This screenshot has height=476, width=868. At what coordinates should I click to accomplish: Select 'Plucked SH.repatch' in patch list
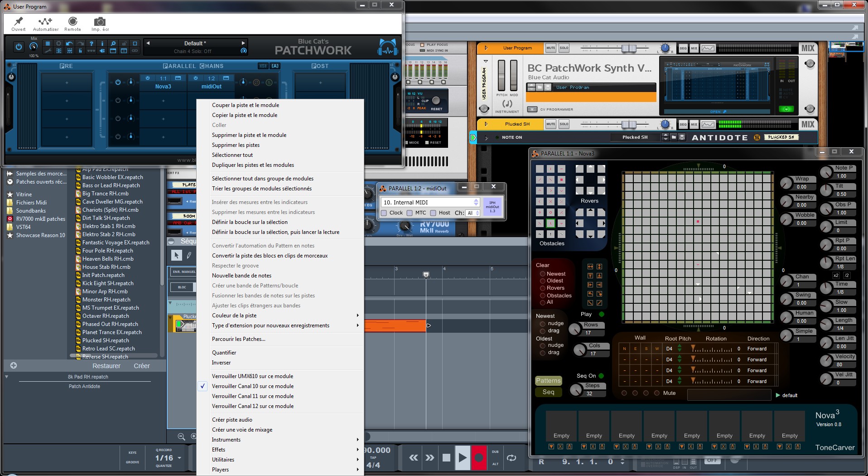pyautogui.click(x=106, y=340)
